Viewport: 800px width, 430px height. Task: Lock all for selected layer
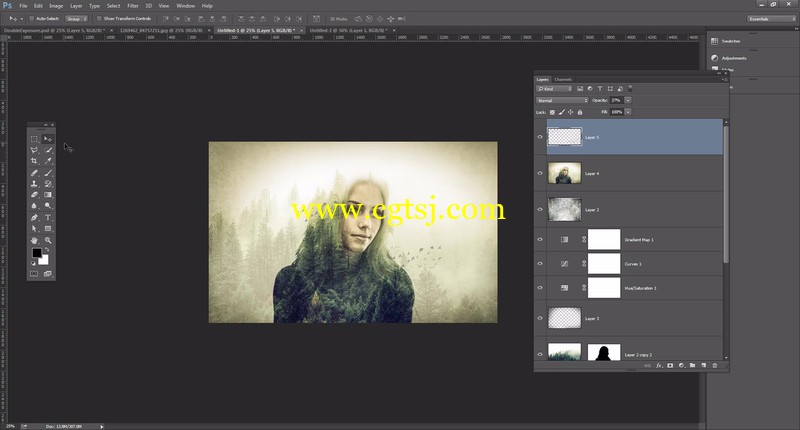[x=580, y=112]
